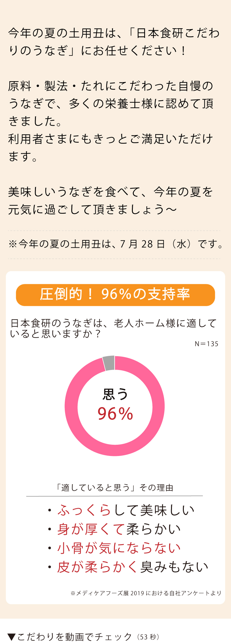Select the 身が厚くて柔らかい bullet item
This screenshot has width=231, height=644.
pyautogui.click(x=119, y=529)
